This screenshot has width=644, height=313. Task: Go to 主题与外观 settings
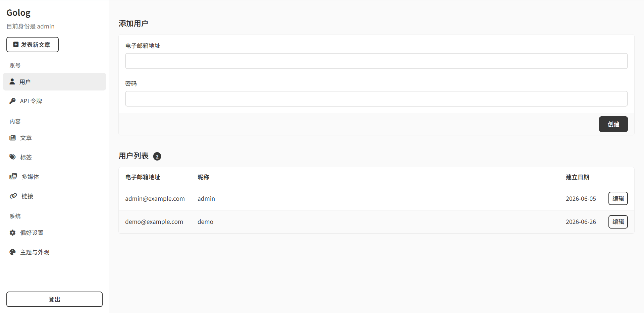(54, 252)
